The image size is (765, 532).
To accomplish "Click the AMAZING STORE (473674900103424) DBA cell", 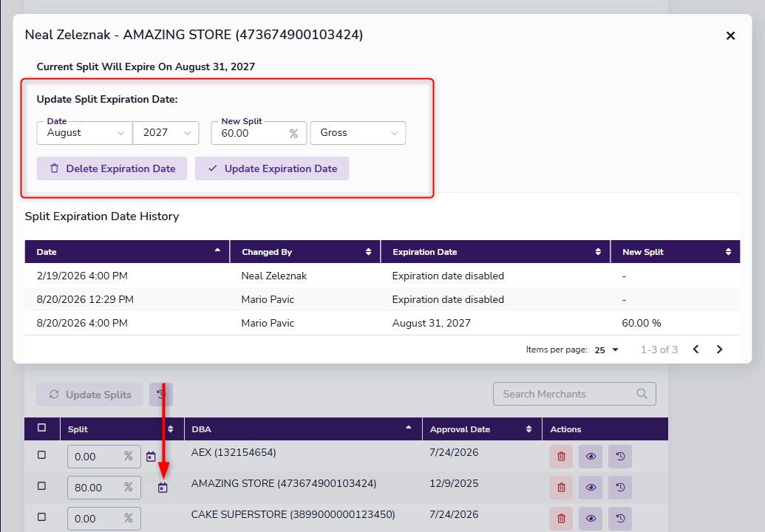I will (284, 484).
